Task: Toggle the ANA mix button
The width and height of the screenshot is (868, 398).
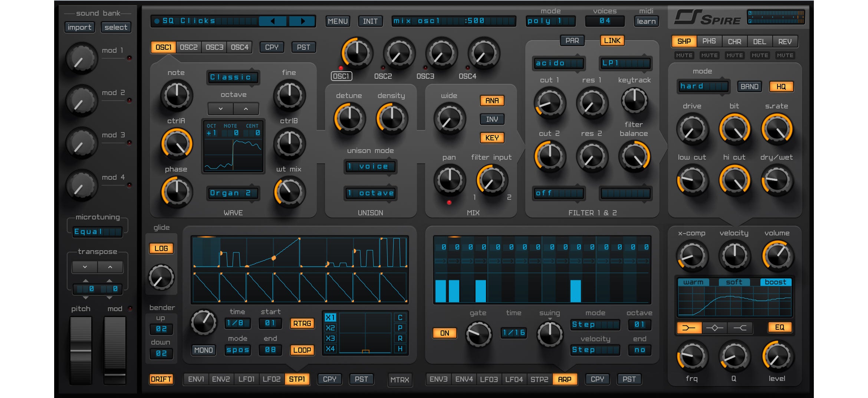Action: (x=492, y=101)
